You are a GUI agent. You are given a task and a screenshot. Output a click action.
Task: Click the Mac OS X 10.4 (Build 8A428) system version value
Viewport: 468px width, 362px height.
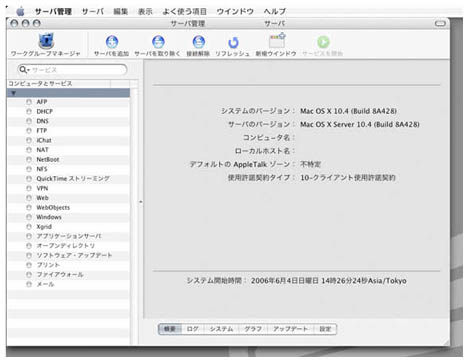(348, 111)
